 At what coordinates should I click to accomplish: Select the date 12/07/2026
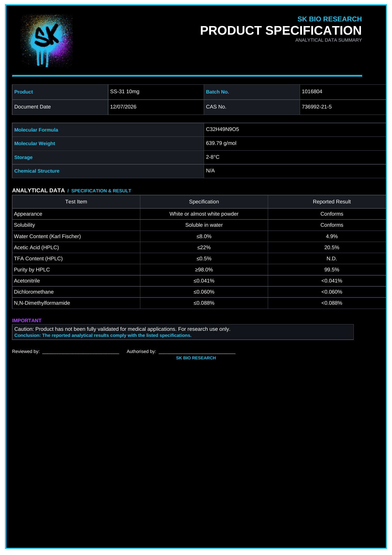tap(123, 107)
